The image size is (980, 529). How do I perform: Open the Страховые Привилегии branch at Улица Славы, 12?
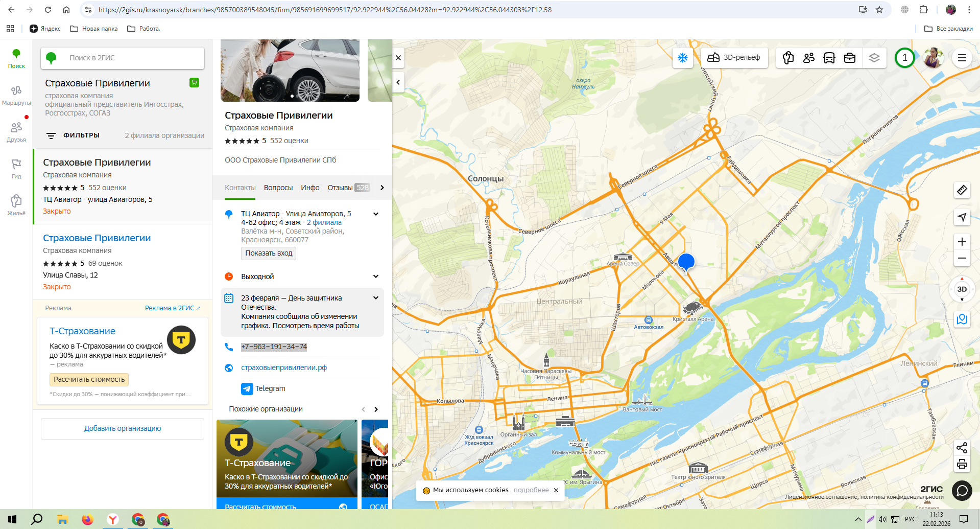(x=123, y=262)
